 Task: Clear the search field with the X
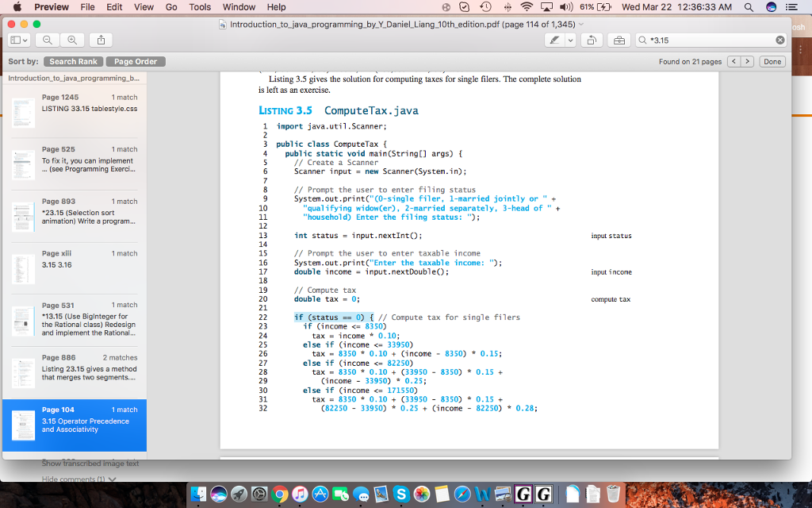[x=779, y=40]
